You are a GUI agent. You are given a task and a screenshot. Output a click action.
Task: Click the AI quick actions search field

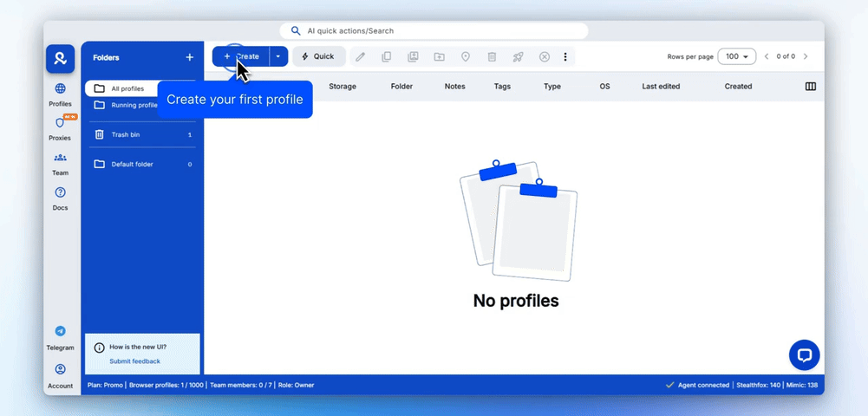click(434, 31)
